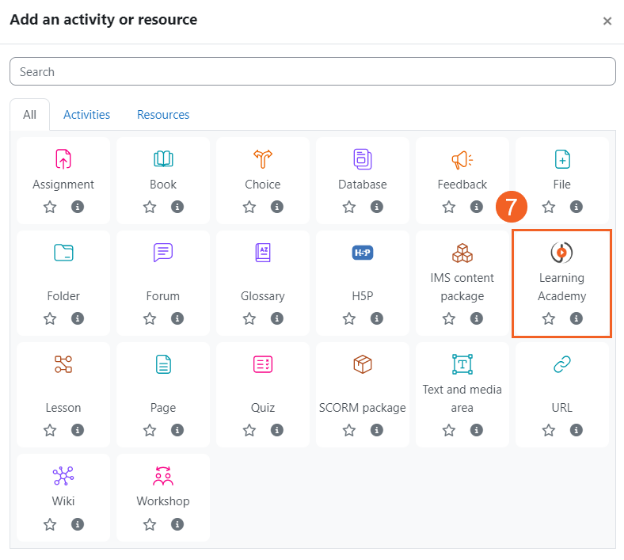The image size is (624, 560).
Task: Choose the SCORM package icon
Action: click(362, 364)
